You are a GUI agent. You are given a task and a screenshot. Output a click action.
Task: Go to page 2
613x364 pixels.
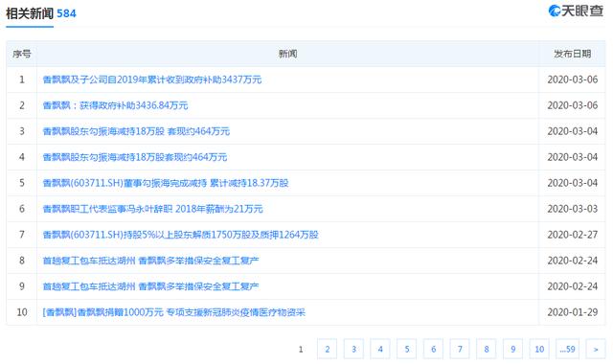328,349
